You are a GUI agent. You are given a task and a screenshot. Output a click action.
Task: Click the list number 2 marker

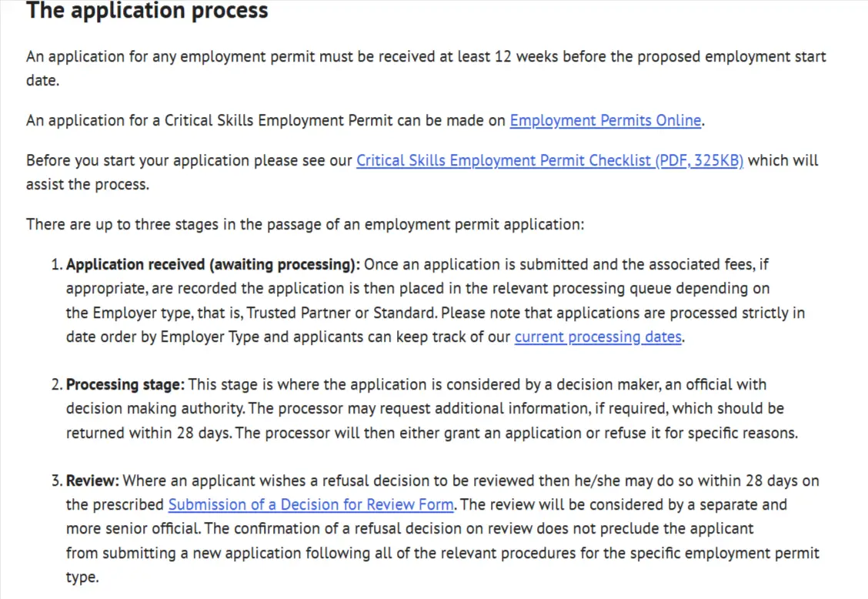[x=56, y=384]
